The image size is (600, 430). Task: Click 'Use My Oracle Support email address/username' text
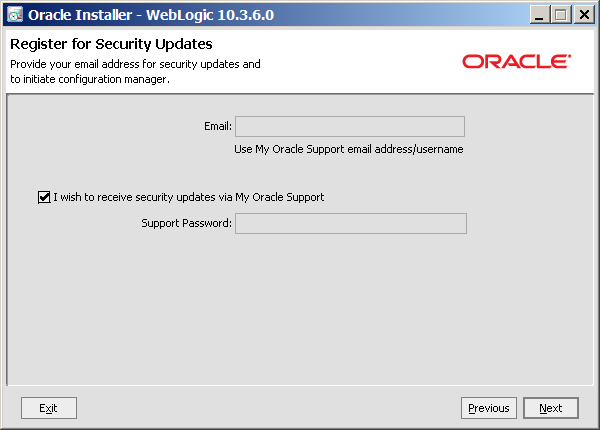pyautogui.click(x=349, y=149)
